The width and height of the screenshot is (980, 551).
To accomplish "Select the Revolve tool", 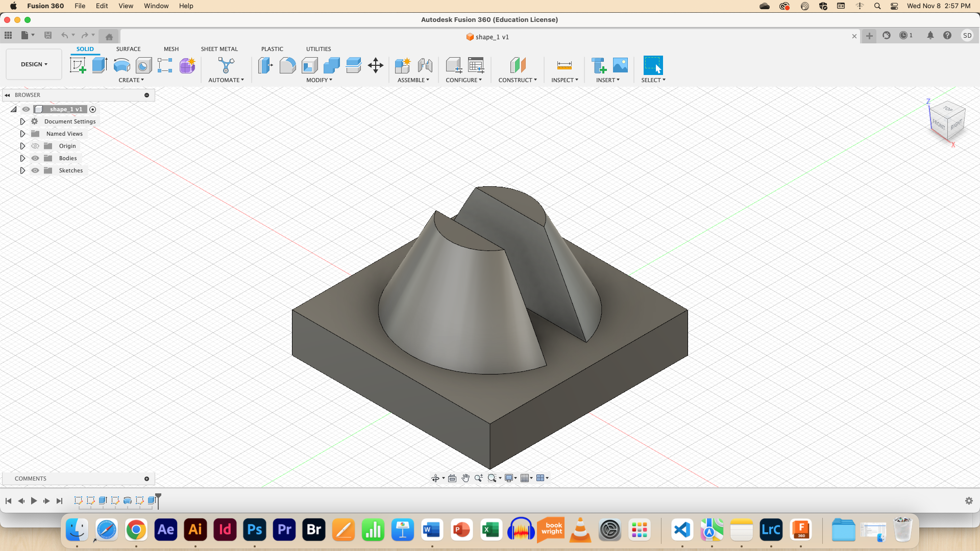I will pos(121,65).
